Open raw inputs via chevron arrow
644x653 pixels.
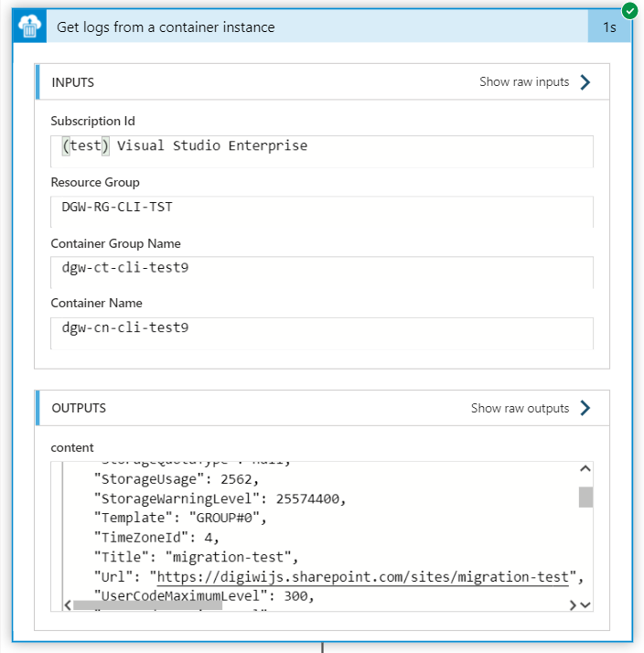585,82
